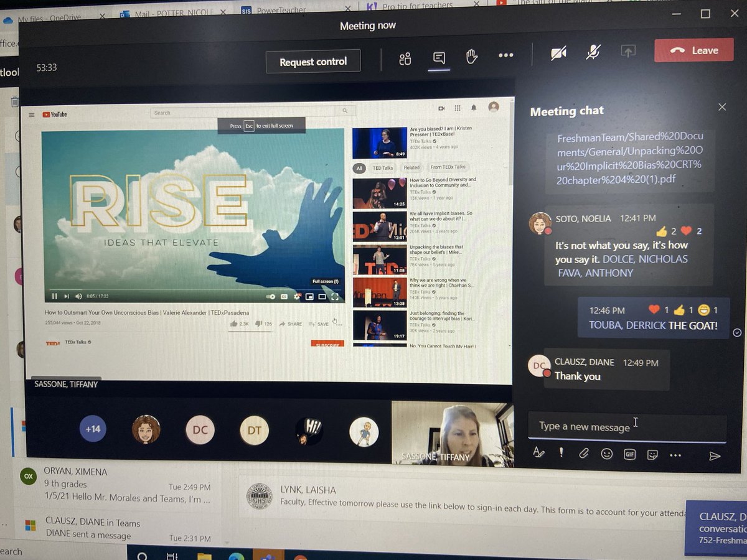
Task: Turn the camera on
Action: tap(558, 54)
